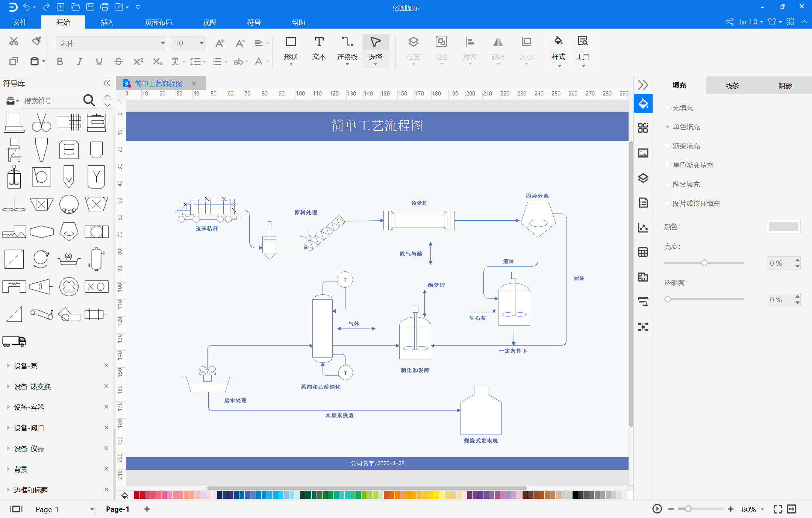The height and width of the screenshot is (518, 812).
Task: Decrease font size icon
Action: pos(240,43)
